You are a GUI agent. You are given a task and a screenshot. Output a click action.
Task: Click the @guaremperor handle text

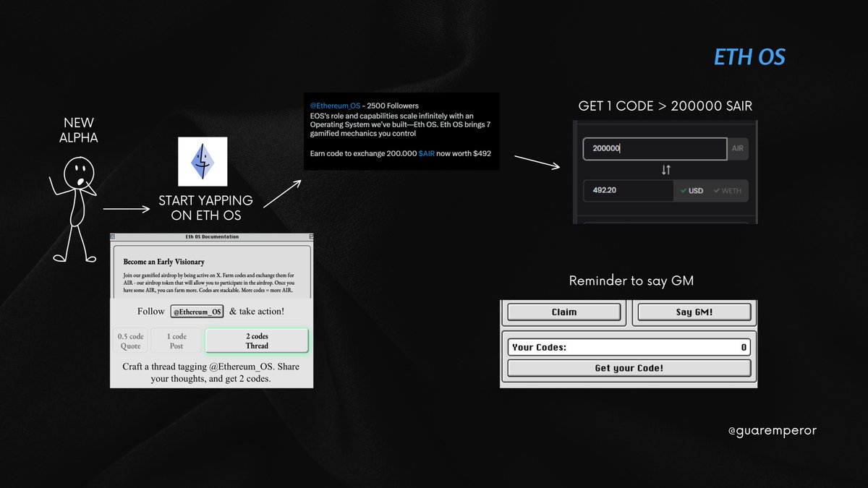tap(772, 430)
